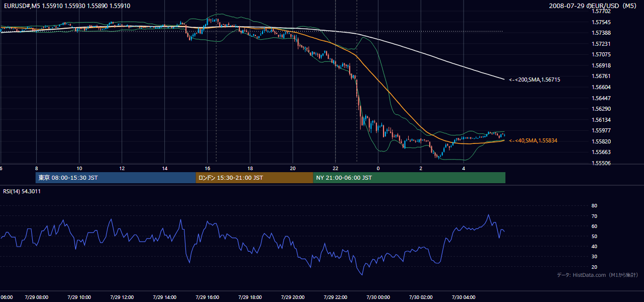Click hour tick 10 below the price chart
644x302 pixels.
(x=79, y=168)
